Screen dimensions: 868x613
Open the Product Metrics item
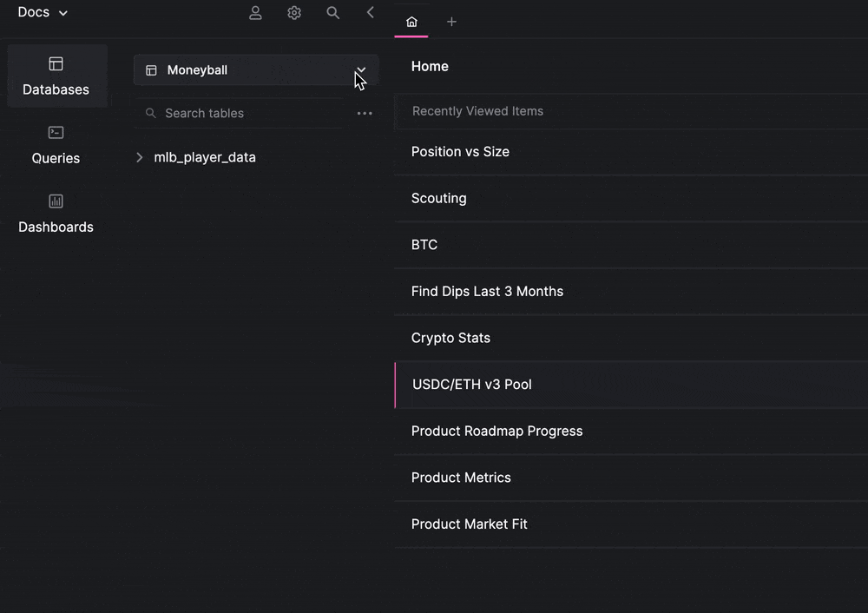tap(631, 478)
